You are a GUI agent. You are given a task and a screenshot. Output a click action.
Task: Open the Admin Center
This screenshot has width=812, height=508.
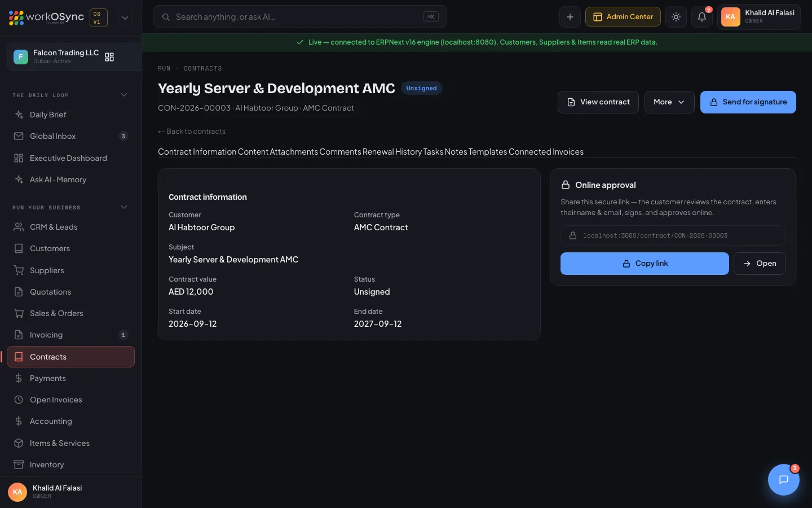(623, 17)
